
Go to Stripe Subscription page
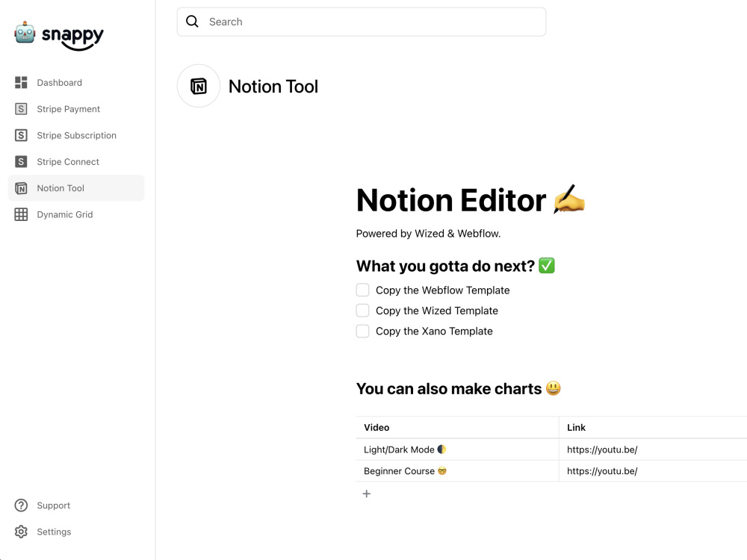(76, 135)
